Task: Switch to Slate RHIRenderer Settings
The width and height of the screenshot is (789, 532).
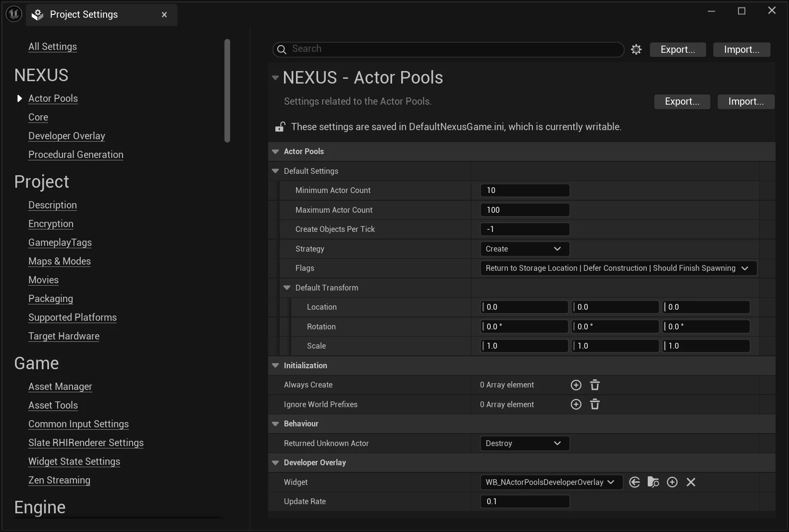Action: [x=86, y=443]
